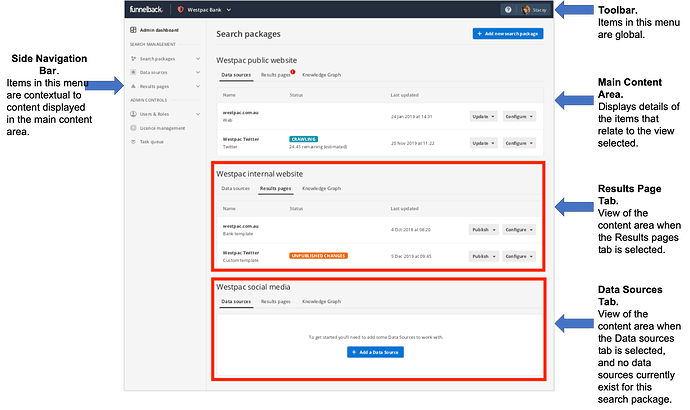Click the Licence management sidebar icon
690x410 pixels.
(x=134, y=128)
